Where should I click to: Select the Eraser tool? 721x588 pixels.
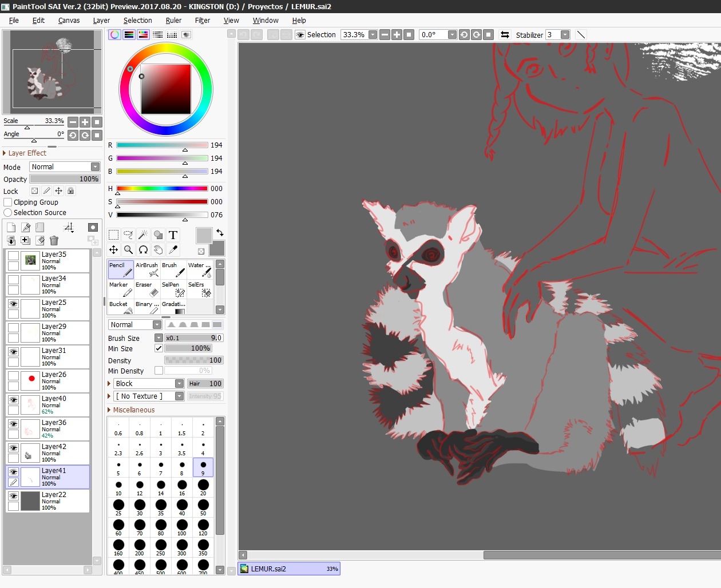(147, 289)
